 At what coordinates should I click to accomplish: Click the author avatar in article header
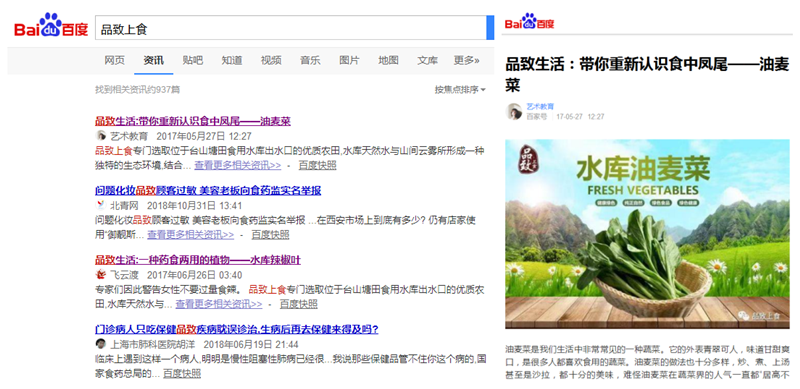click(514, 112)
